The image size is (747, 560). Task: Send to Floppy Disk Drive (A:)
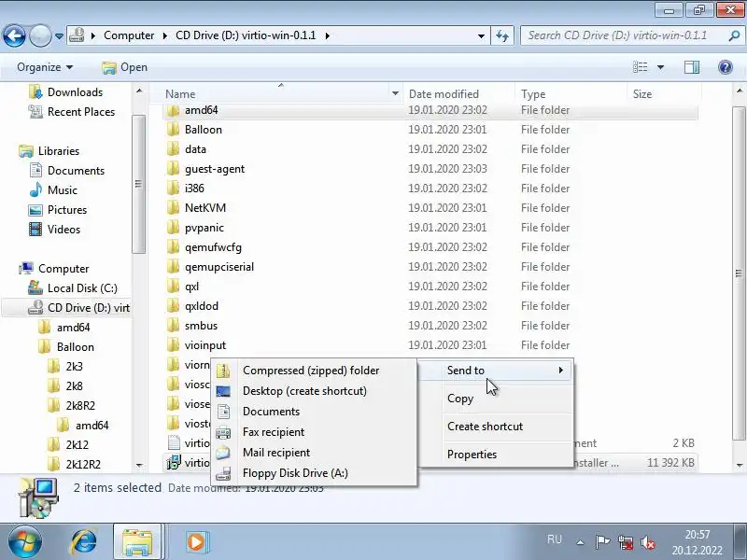point(314,473)
